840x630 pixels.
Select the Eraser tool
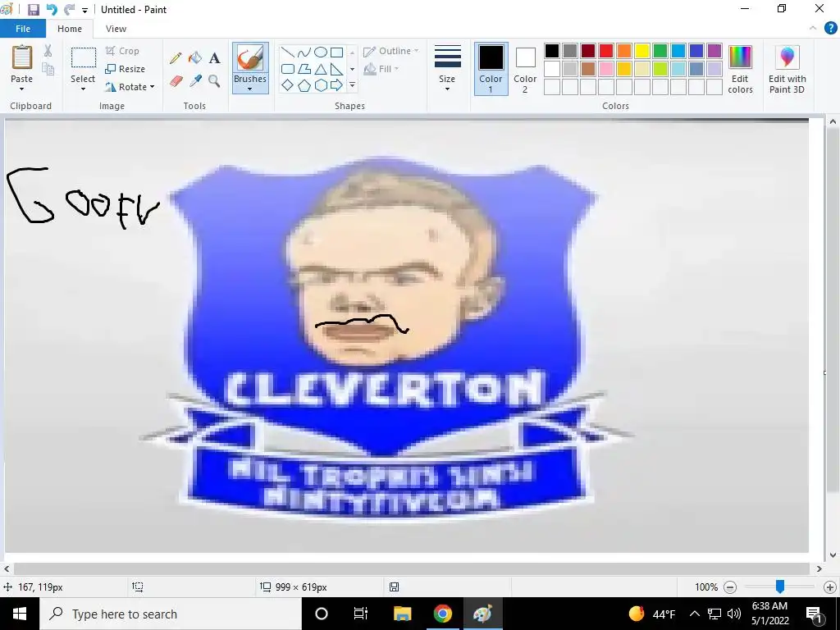pyautogui.click(x=176, y=81)
